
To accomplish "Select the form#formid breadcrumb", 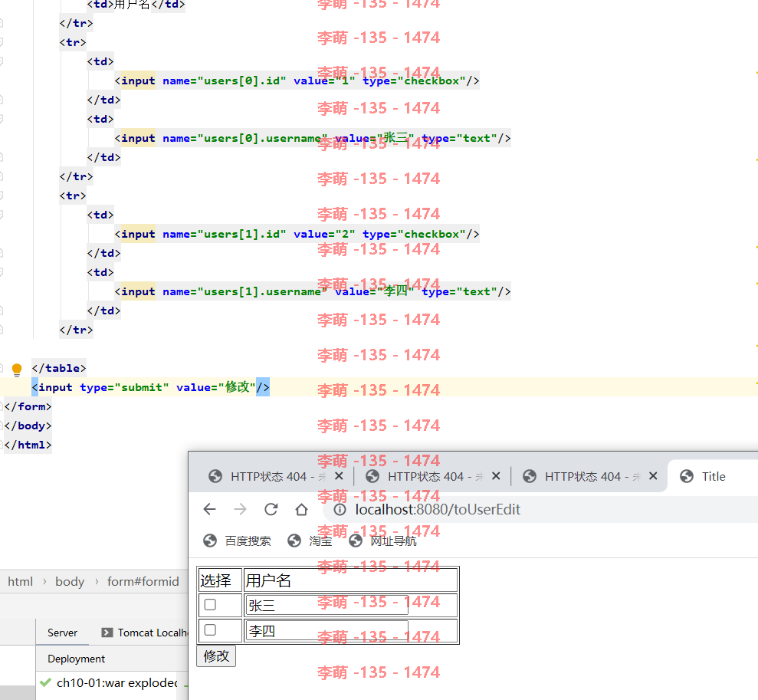I will coord(143,582).
